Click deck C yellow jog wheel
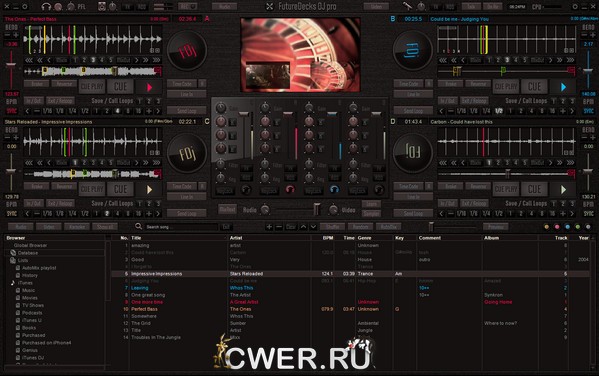Viewport: 599px width, 376px height. (x=187, y=153)
